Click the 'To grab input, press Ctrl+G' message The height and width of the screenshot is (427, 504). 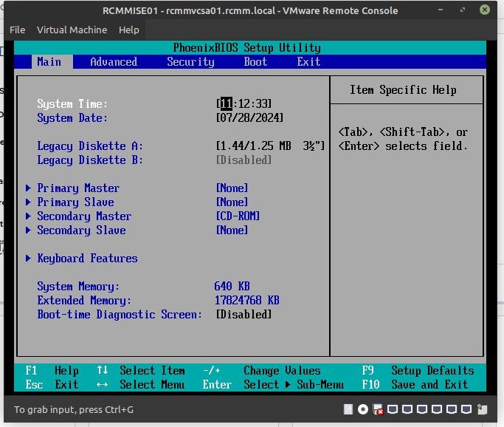[x=74, y=409]
